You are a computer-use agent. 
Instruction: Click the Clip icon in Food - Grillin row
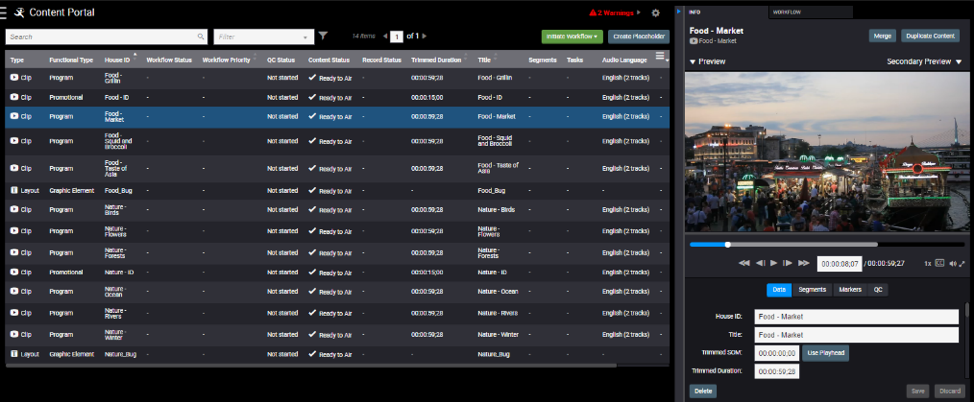tap(14, 78)
